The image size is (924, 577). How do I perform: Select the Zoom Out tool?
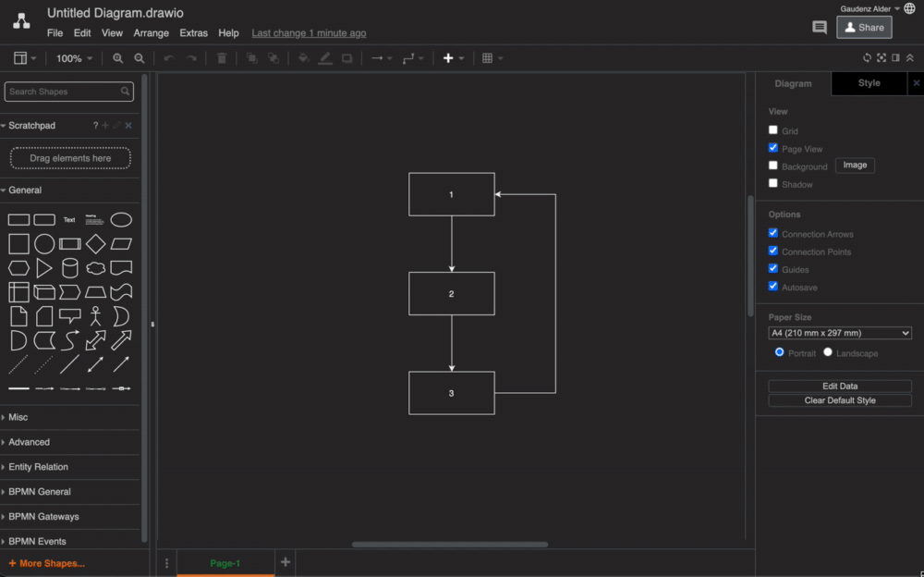pyautogui.click(x=139, y=57)
